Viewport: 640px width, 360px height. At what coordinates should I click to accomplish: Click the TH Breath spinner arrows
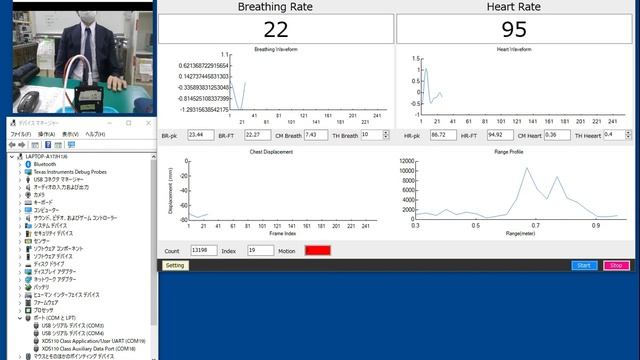(386, 135)
